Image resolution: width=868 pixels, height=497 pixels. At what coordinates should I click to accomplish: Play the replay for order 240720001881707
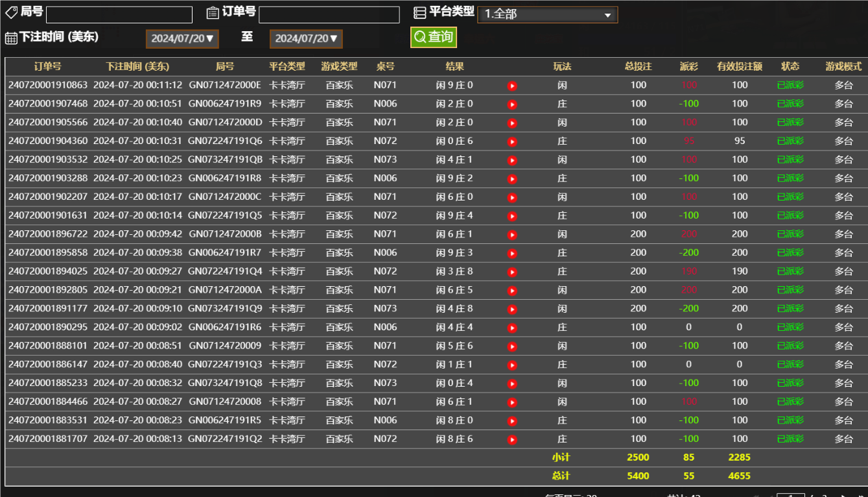tap(511, 439)
